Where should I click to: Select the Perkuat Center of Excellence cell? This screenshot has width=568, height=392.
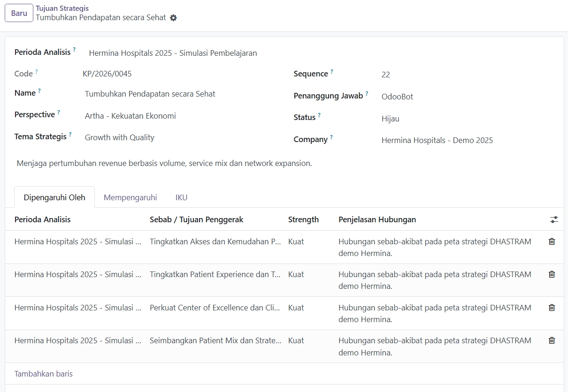click(215, 308)
